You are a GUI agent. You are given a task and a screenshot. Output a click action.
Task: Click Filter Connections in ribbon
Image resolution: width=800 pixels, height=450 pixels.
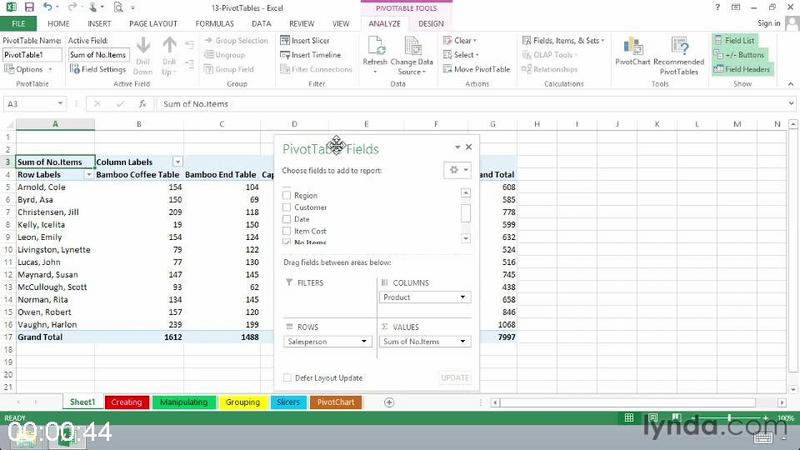(x=316, y=69)
